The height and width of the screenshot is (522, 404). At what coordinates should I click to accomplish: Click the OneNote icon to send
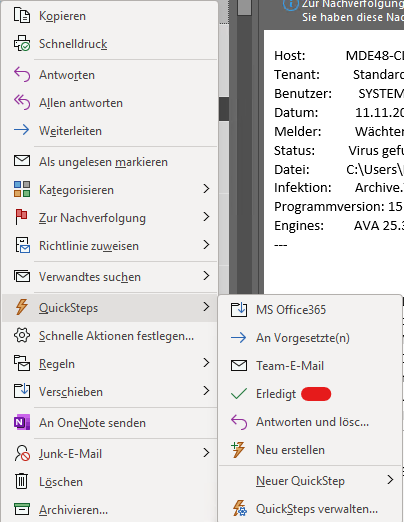(x=22, y=422)
